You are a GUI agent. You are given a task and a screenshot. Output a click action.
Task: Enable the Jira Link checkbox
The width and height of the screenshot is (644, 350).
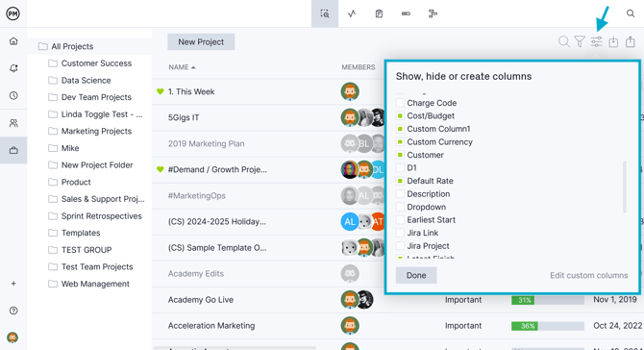pyautogui.click(x=400, y=233)
